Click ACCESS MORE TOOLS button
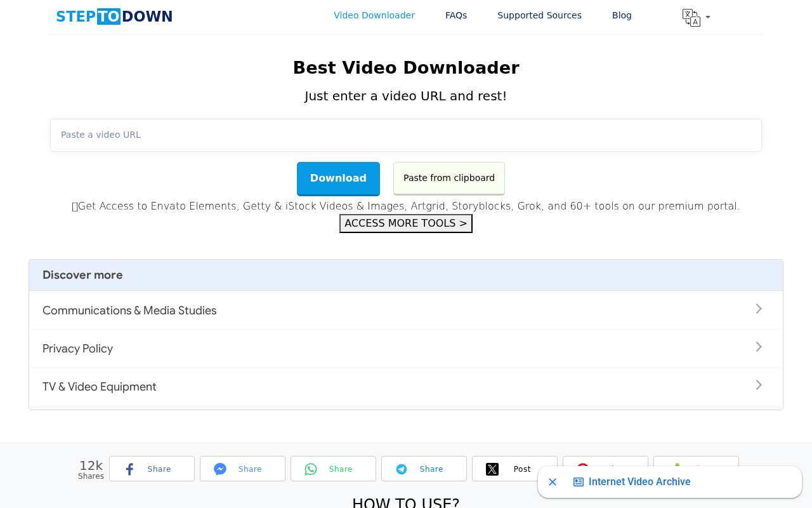Viewport: 812px width, 508px height. pyautogui.click(x=406, y=224)
